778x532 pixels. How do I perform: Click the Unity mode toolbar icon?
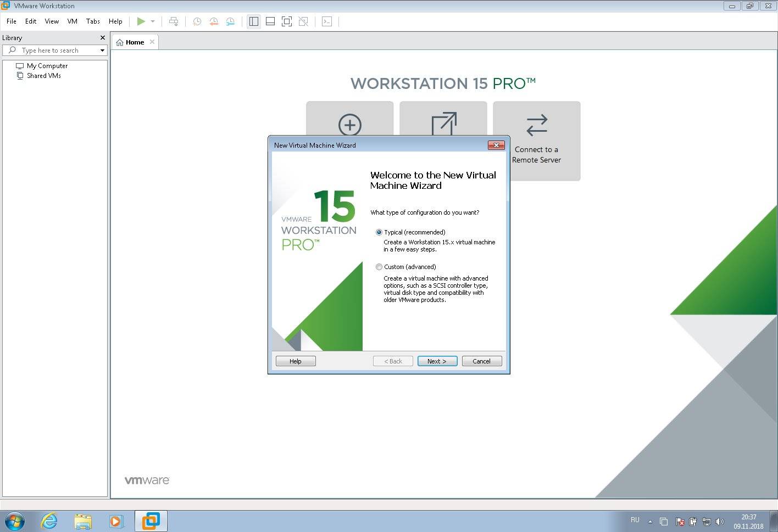point(303,21)
